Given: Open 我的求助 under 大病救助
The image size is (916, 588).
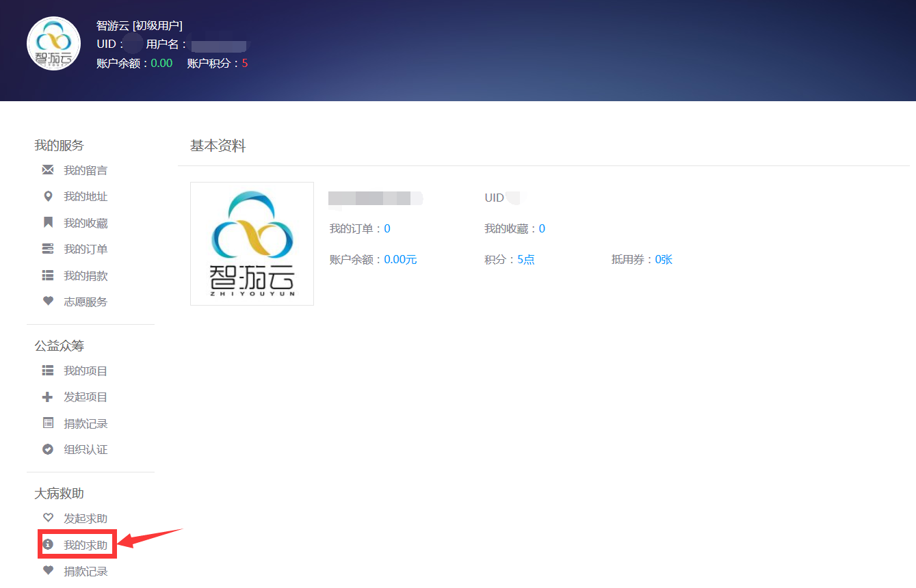Looking at the screenshot, I should [x=86, y=545].
